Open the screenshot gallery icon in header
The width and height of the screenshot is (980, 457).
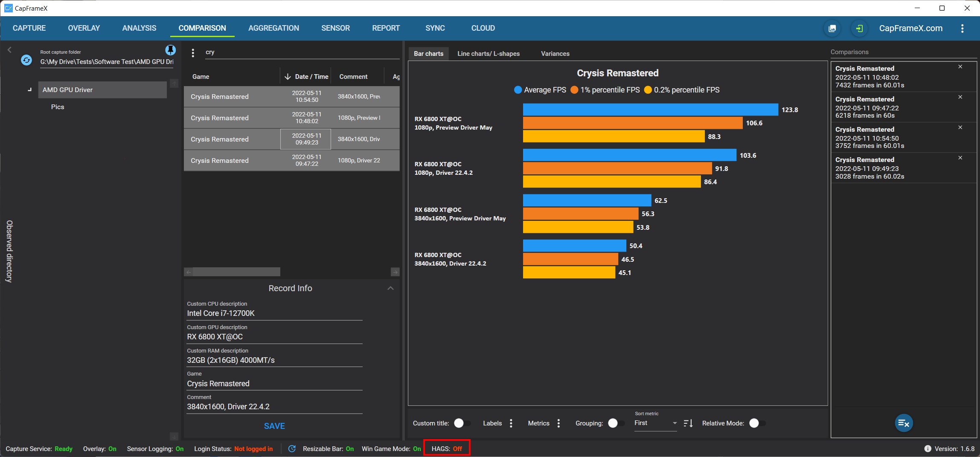tap(832, 29)
